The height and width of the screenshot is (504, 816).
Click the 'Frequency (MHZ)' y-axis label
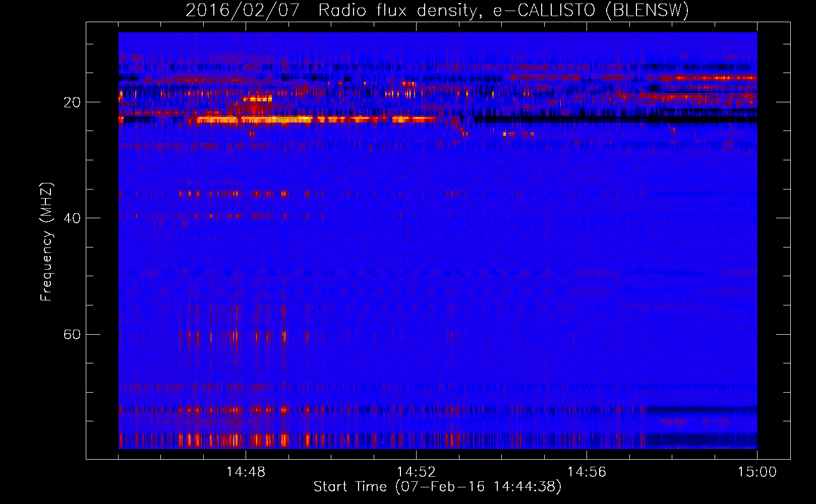click(x=46, y=242)
